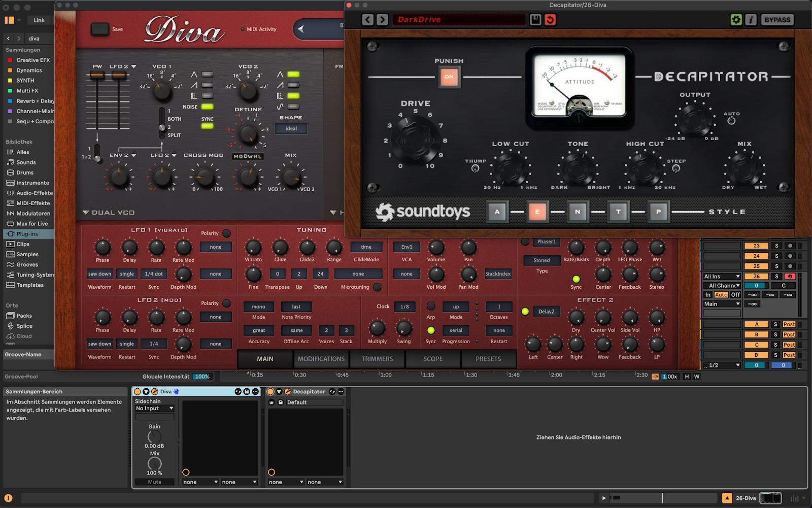The height and width of the screenshot is (508, 812).
Task: Open the Sidechain 'No Input' dropdown
Action: click(154, 408)
